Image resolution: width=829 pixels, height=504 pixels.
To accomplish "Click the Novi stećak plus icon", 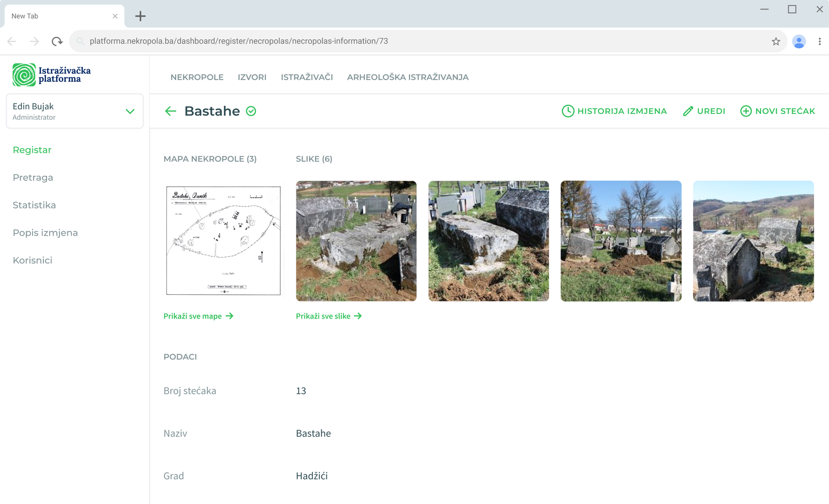I will (x=746, y=111).
